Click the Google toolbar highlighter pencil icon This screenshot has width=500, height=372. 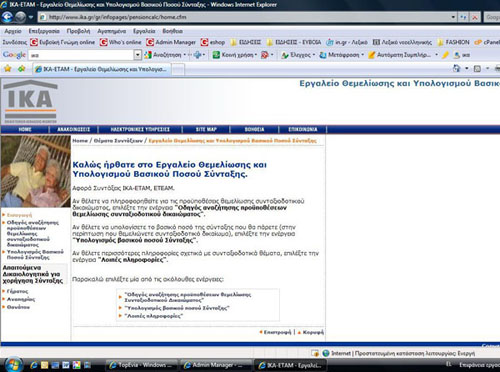click(445, 55)
